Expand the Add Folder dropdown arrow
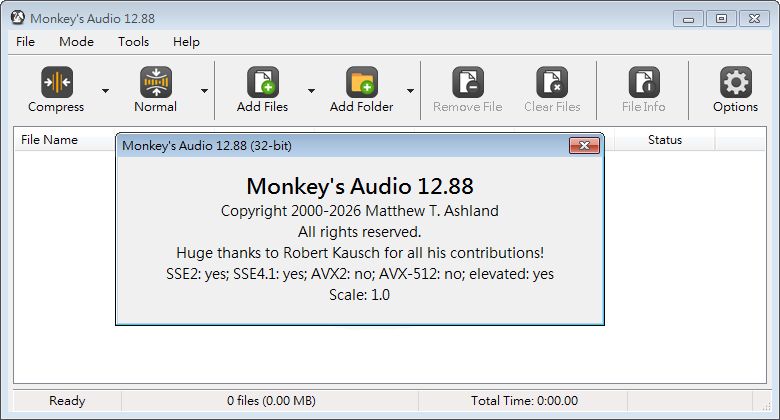780x420 pixels. (410, 91)
